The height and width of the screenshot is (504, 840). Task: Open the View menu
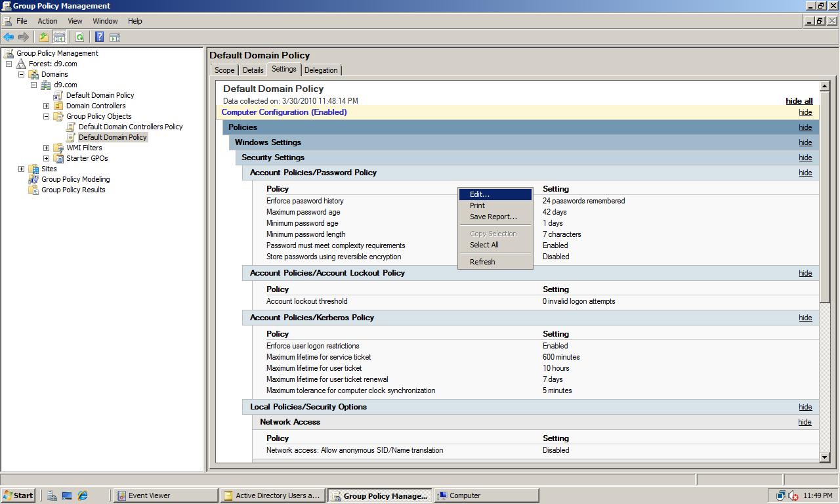pos(75,21)
